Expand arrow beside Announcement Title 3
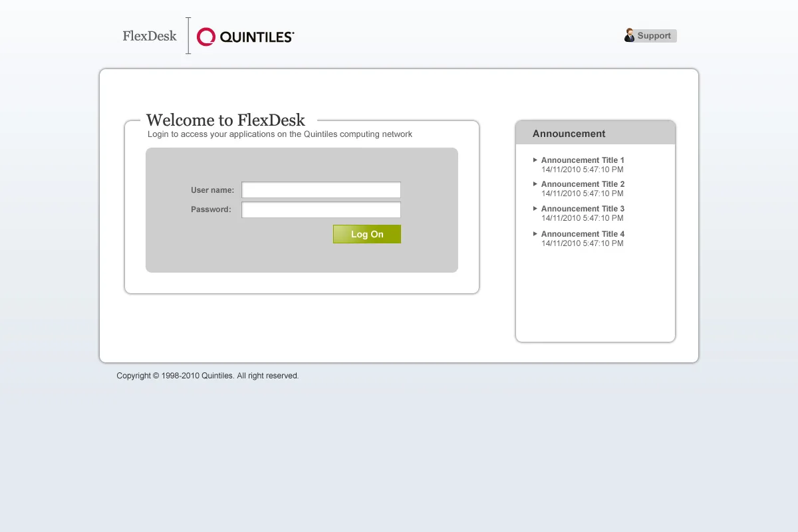The image size is (798, 532). click(x=535, y=208)
